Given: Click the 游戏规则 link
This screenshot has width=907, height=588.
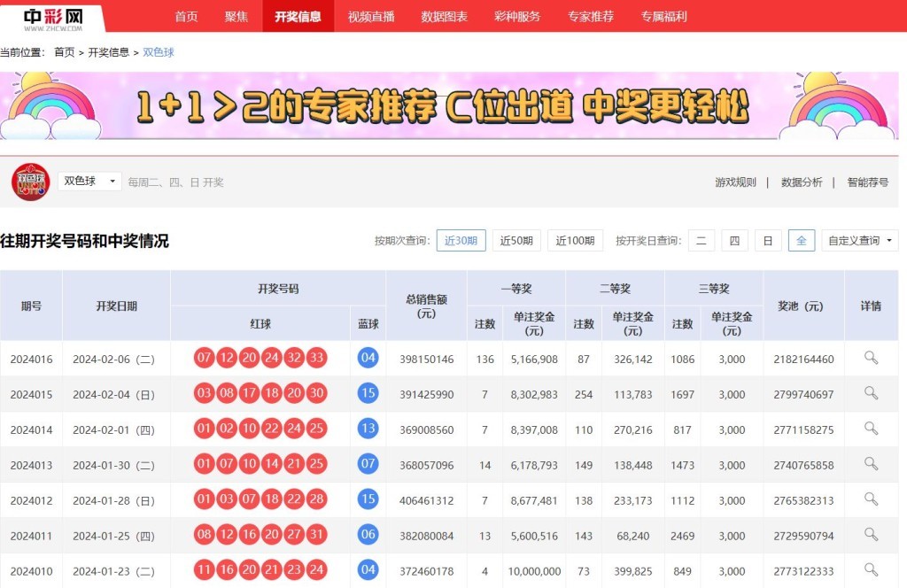Looking at the screenshot, I should coord(735,182).
